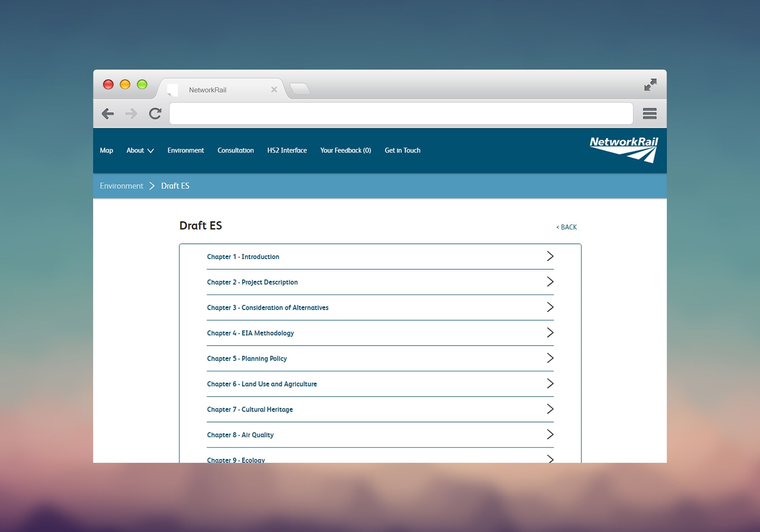Expand the About dropdown menu
The height and width of the screenshot is (532, 760).
coord(140,150)
